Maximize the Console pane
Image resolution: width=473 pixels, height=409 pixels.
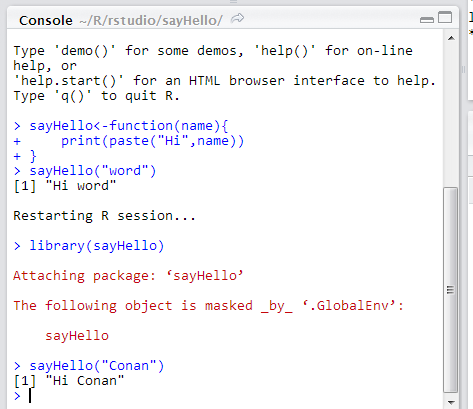point(445,17)
